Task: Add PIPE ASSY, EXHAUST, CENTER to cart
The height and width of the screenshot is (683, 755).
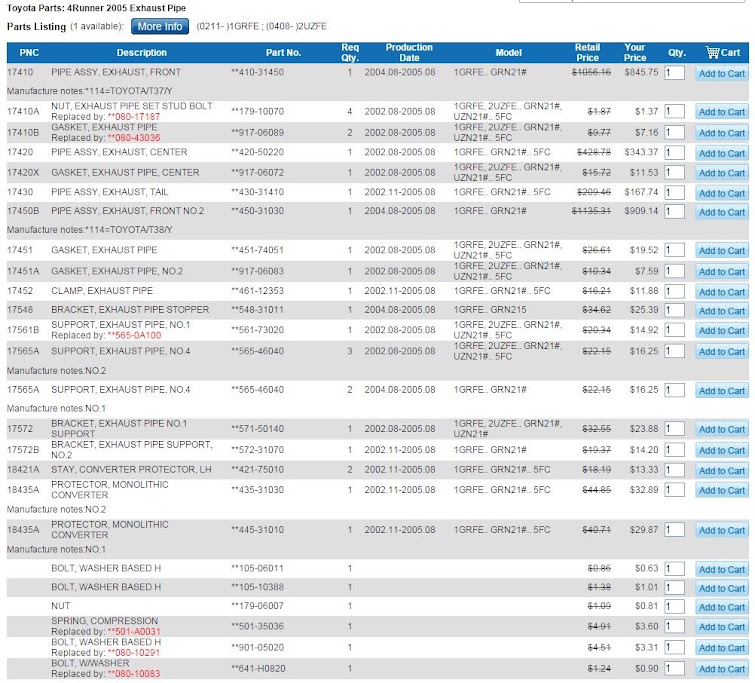Action: (x=722, y=154)
